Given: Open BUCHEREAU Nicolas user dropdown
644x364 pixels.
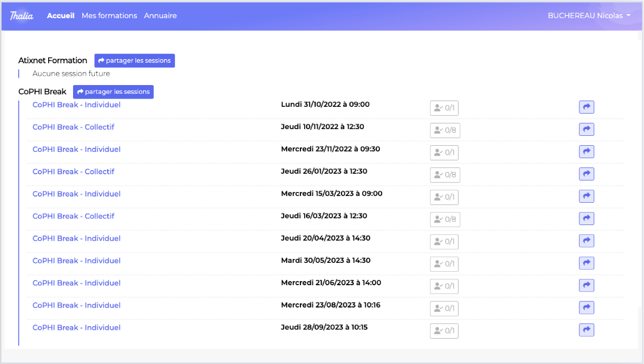Looking at the screenshot, I should click(x=589, y=16).
